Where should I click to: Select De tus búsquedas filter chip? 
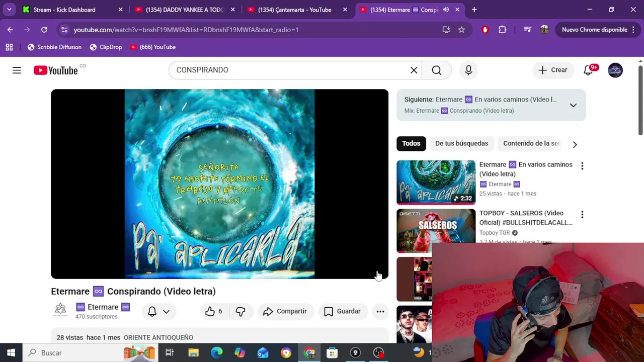click(x=461, y=143)
